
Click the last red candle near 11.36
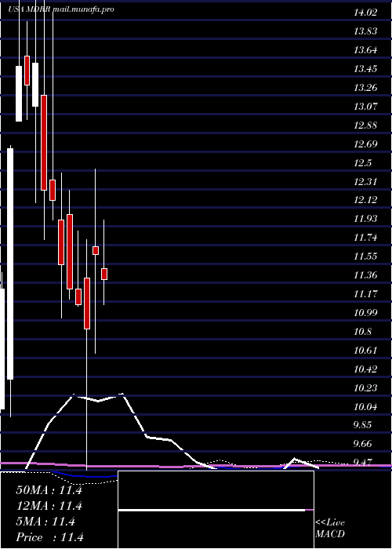click(x=104, y=274)
